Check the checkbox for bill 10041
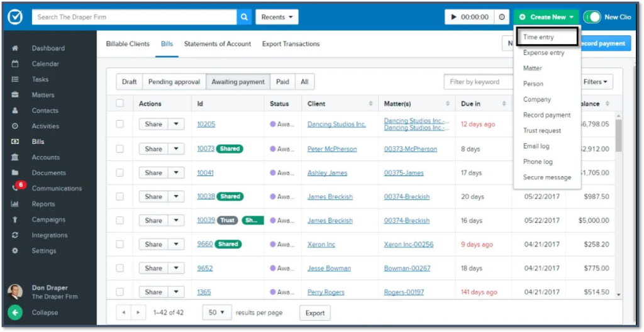 119,172
